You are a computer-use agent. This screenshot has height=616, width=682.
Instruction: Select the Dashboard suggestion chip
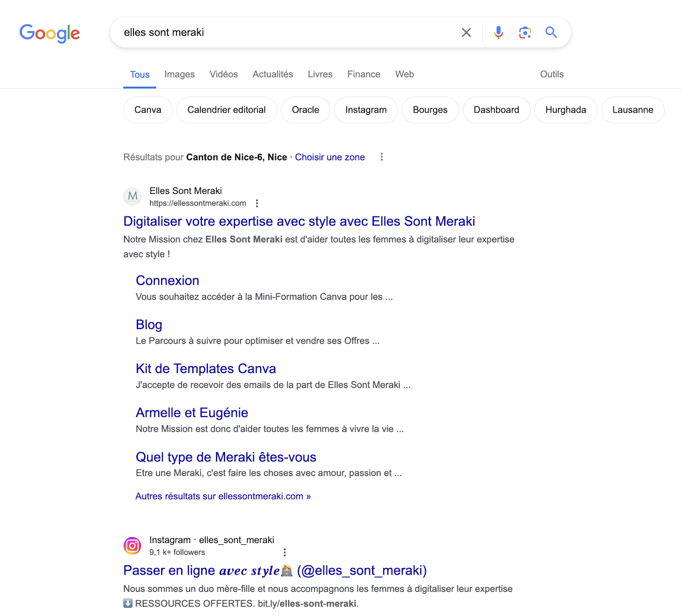coord(497,110)
